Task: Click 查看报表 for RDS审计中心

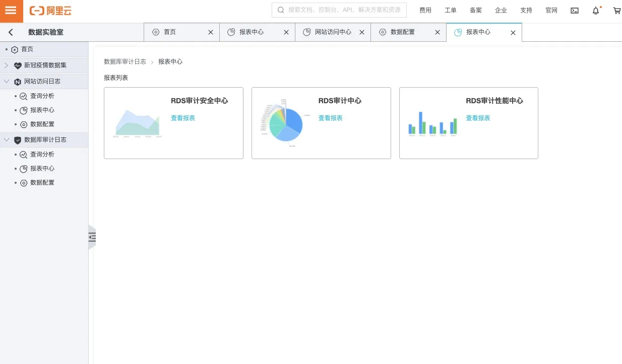Action: pos(331,118)
